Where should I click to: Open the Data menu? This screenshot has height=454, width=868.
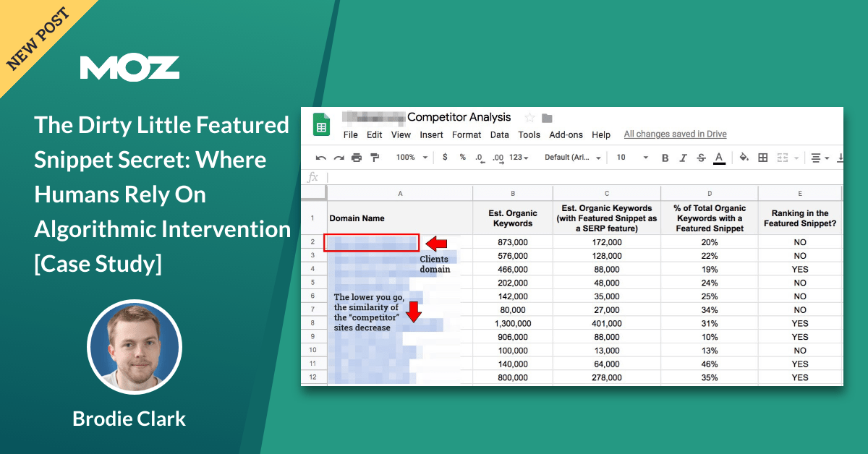[x=500, y=134]
